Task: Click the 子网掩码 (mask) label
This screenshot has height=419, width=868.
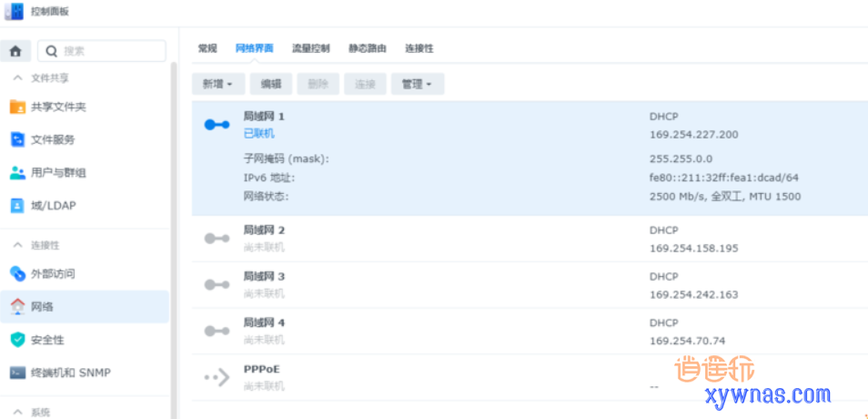Action: point(287,159)
